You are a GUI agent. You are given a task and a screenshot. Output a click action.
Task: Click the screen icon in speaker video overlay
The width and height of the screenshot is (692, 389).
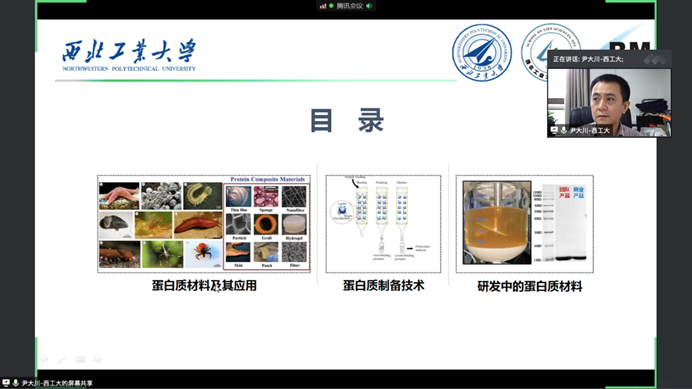pyautogui.click(x=554, y=130)
